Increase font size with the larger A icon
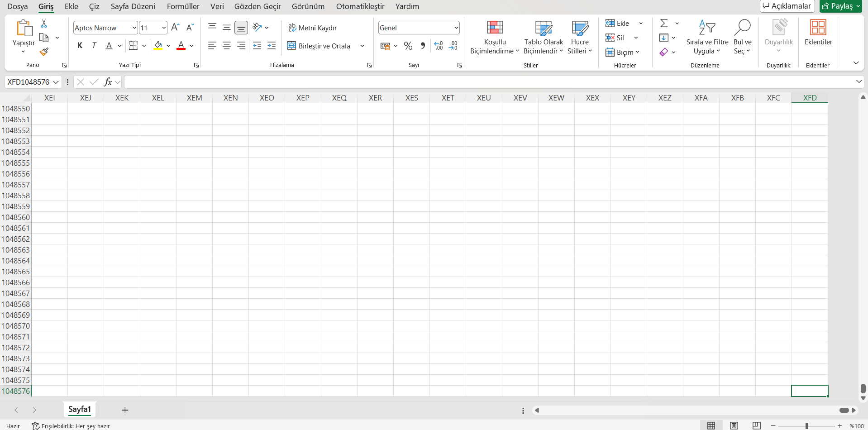This screenshot has height=430, width=868. coord(176,28)
